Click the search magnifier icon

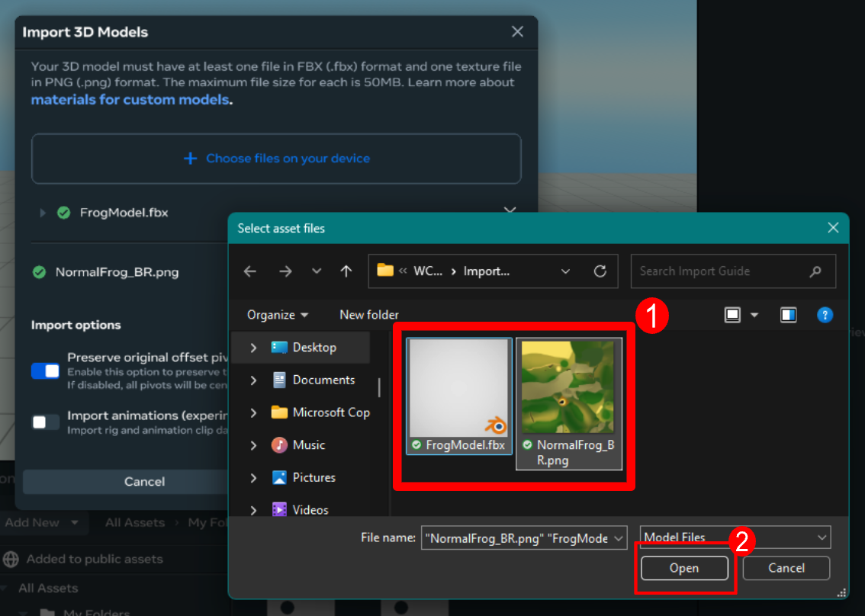click(x=815, y=271)
